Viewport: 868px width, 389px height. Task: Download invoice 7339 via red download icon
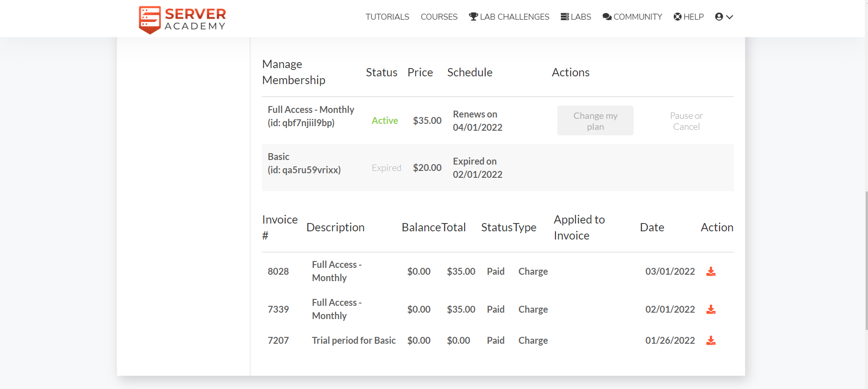coord(711,309)
